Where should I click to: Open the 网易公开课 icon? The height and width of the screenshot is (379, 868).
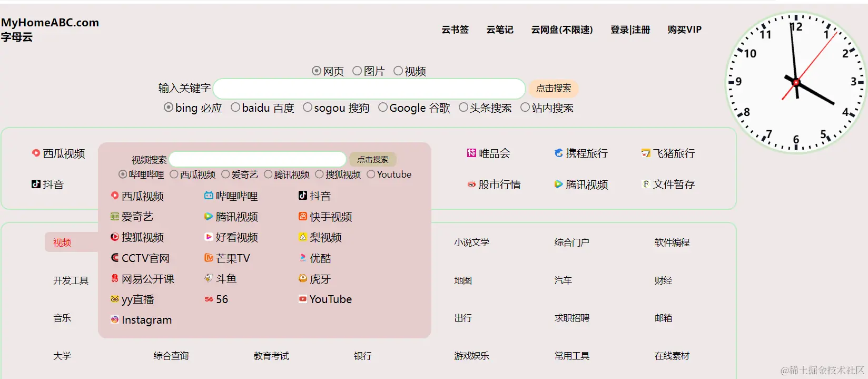tap(115, 278)
